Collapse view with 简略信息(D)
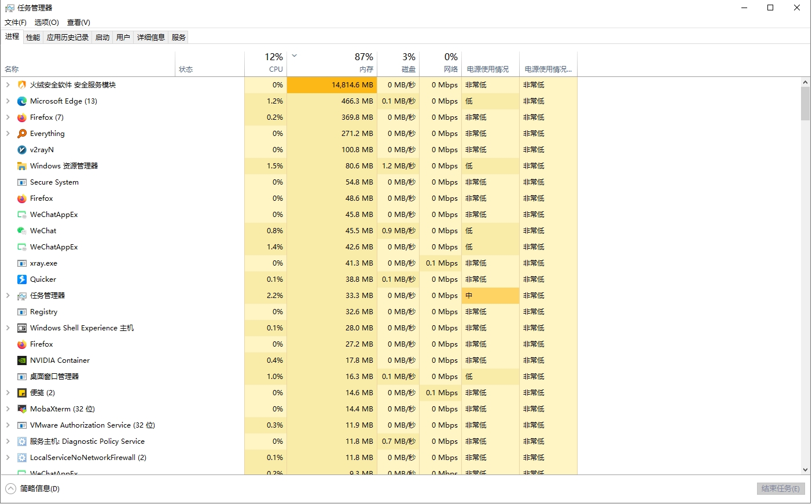The image size is (812, 504). pyautogui.click(x=34, y=489)
